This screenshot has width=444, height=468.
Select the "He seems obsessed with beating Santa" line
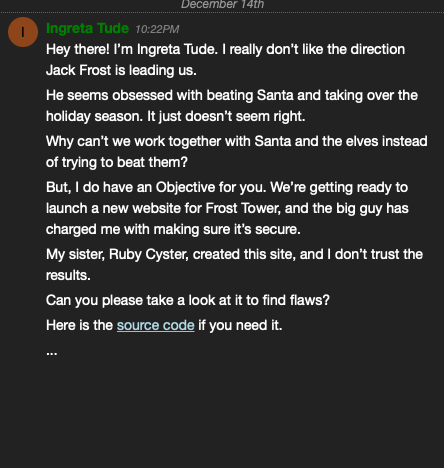click(x=232, y=96)
